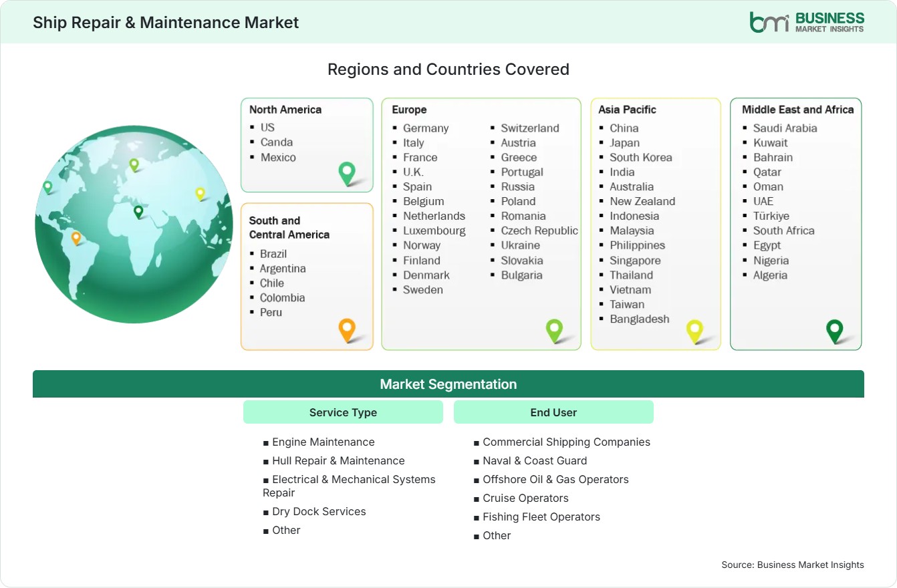Click 'Netherlands' in Europe list
Viewport: 897px width, 588px height.
pyautogui.click(x=434, y=216)
